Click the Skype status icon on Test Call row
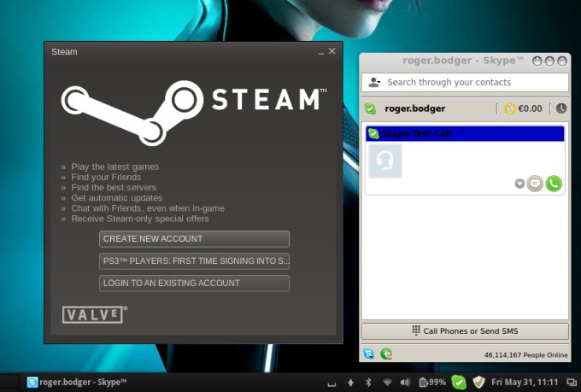The image size is (581, 392). tap(373, 134)
